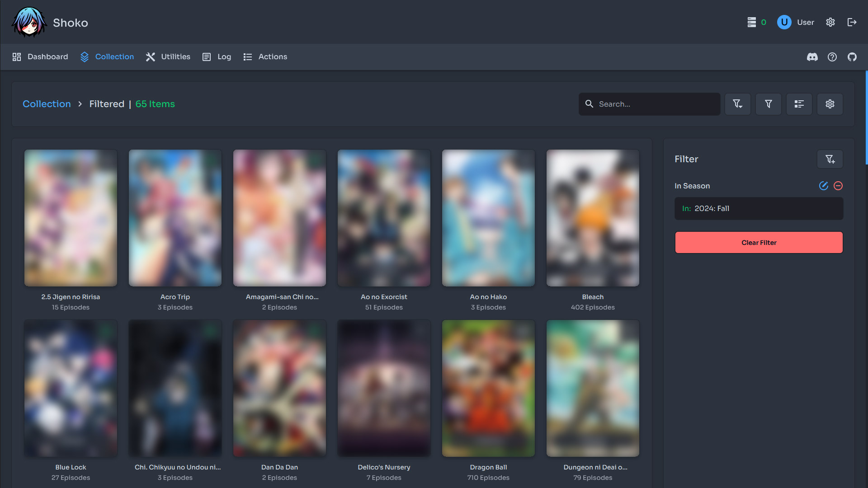Open the collection display settings gear
Viewport: 868px width, 488px height.
[x=830, y=104]
